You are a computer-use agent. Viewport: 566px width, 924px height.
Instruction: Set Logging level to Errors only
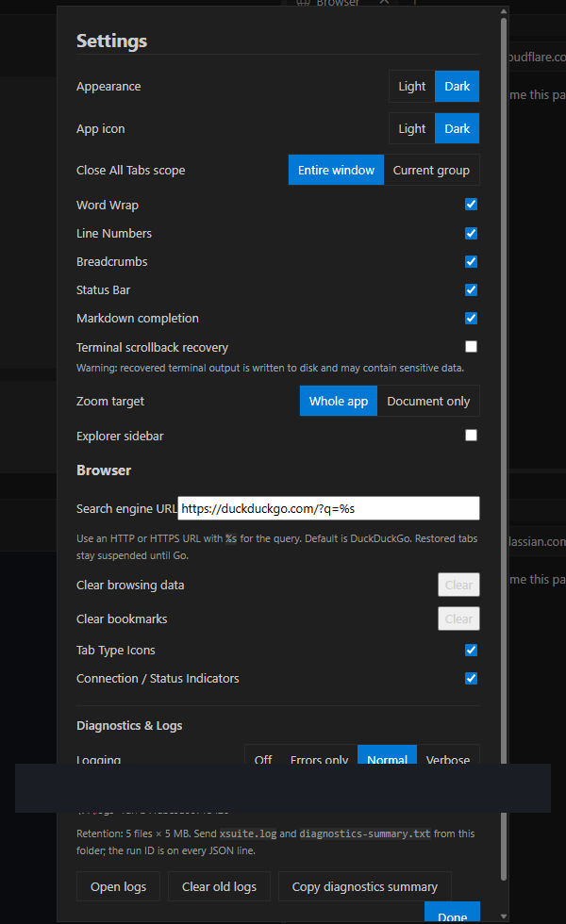pyautogui.click(x=319, y=755)
